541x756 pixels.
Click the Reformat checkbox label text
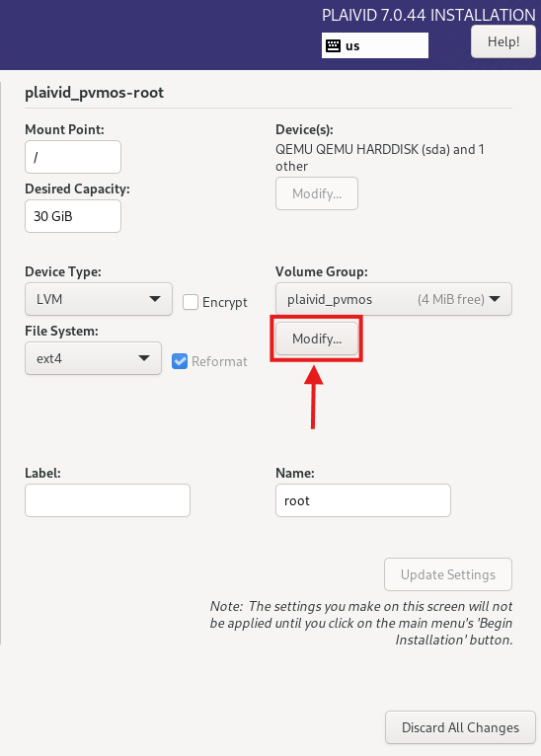(x=219, y=361)
